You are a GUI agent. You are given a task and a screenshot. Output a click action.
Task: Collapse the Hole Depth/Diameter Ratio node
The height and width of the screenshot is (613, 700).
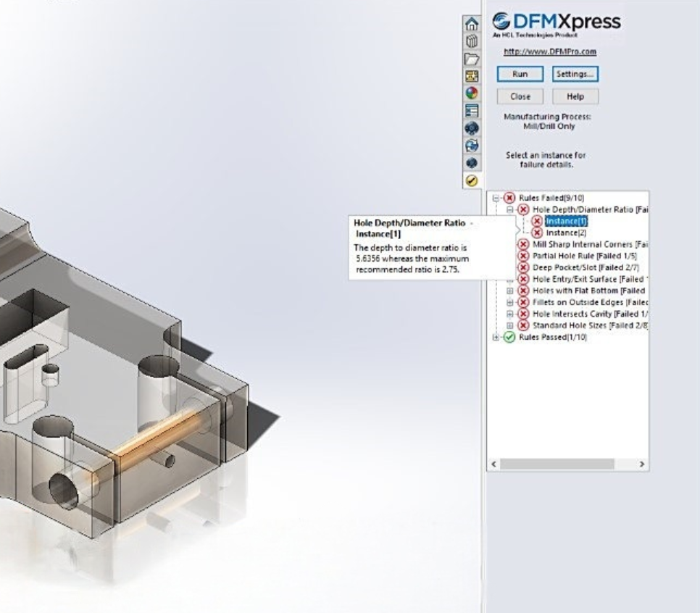510,208
